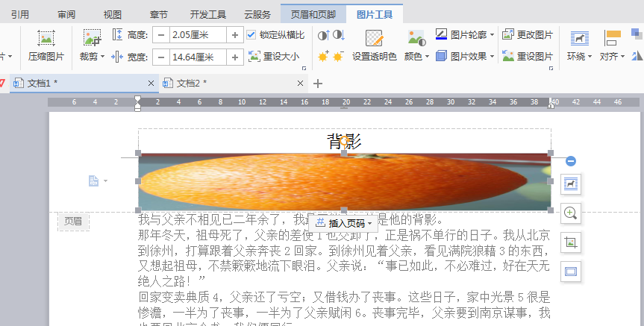
Task: Switch to document tab 文档2
Action: [x=234, y=84]
